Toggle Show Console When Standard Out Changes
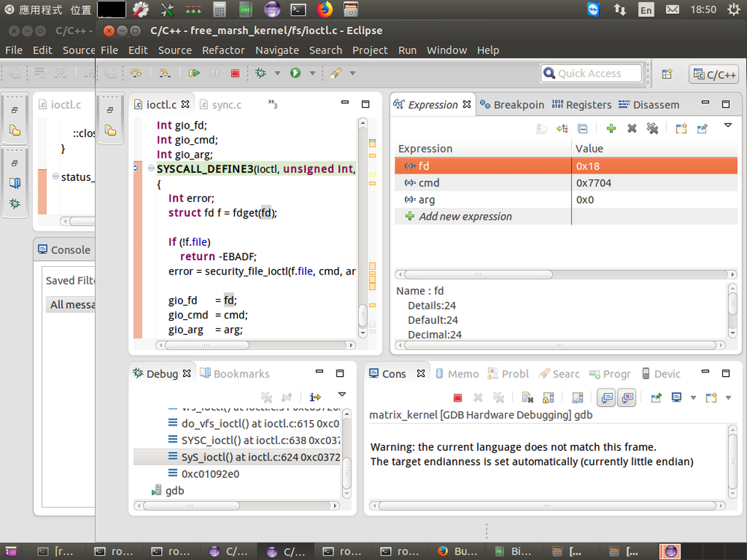The height and width of the screenshot is (560, 747). 606,397
